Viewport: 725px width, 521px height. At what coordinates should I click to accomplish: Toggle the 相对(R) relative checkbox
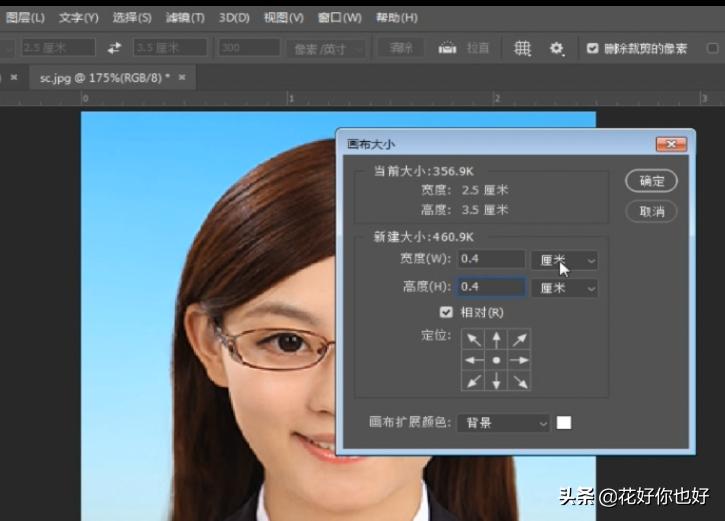pyautogui.click(x=446, y=312)
